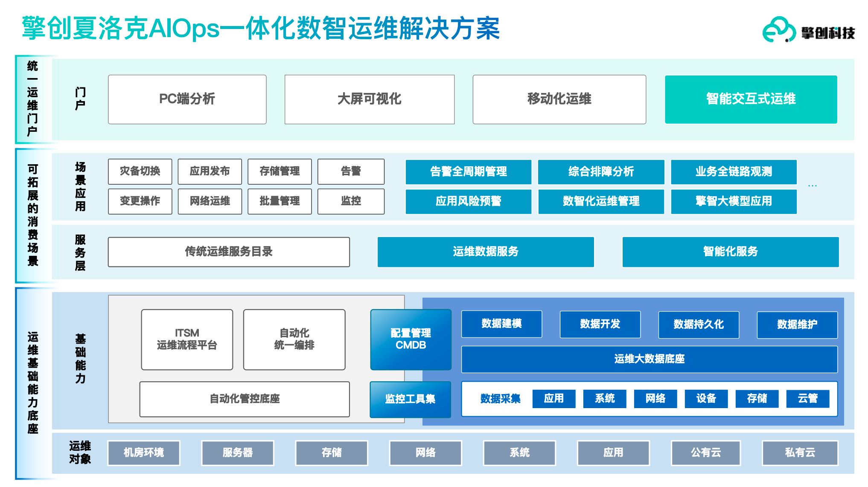This screenshot has width=868, height=487.
Task: Click the 擎智大模型应用 tile
Action: (x=733, y=201)
